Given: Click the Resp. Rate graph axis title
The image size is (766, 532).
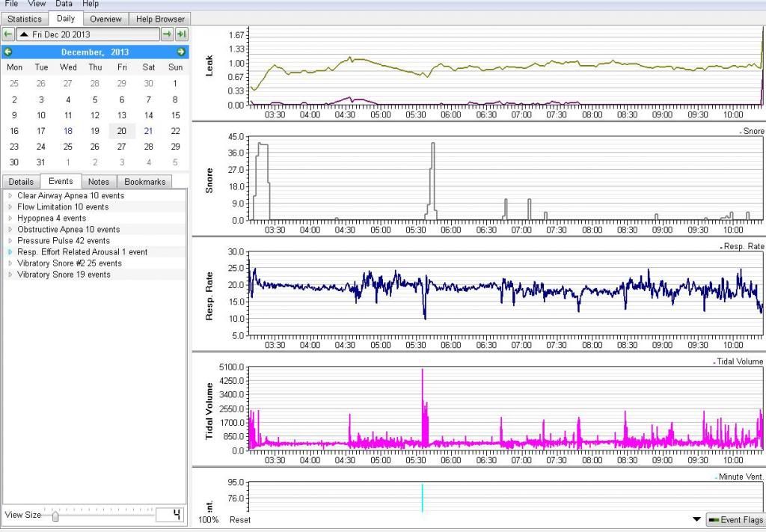Looking at the screenshot, I should (x=209, y=296).
